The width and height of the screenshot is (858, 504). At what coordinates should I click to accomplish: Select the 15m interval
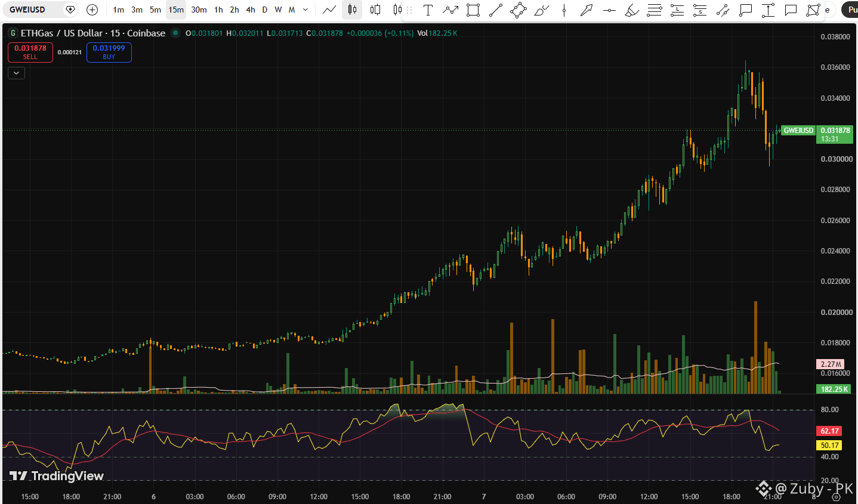coord(176,10)
